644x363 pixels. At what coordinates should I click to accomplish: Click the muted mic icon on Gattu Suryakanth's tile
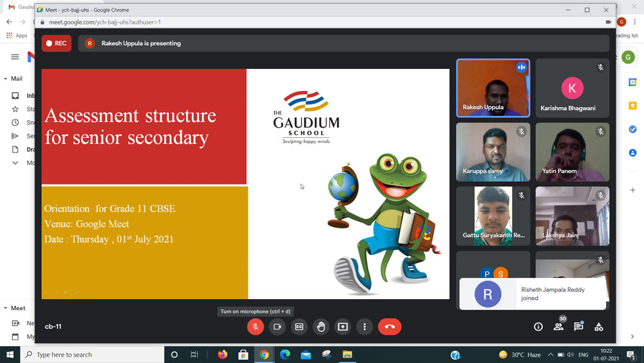[521, 195]
